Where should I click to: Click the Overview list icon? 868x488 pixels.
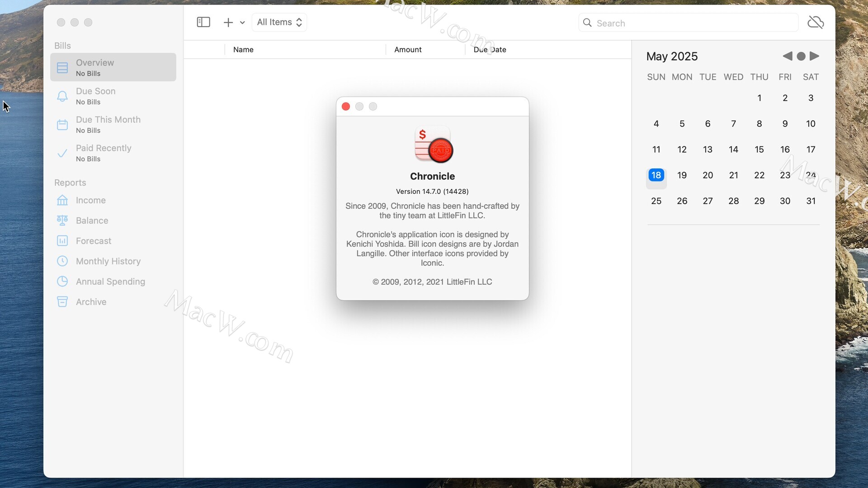pos(62,68)
